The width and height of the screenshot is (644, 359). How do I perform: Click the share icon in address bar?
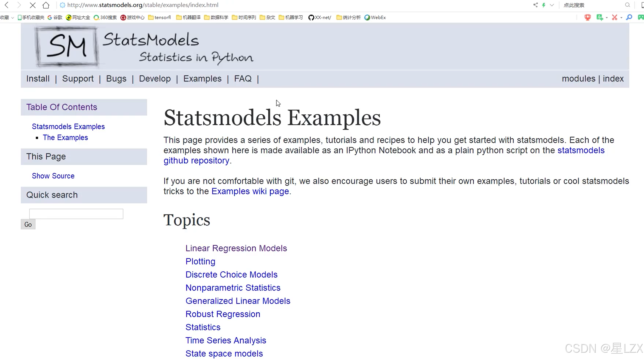535,5
